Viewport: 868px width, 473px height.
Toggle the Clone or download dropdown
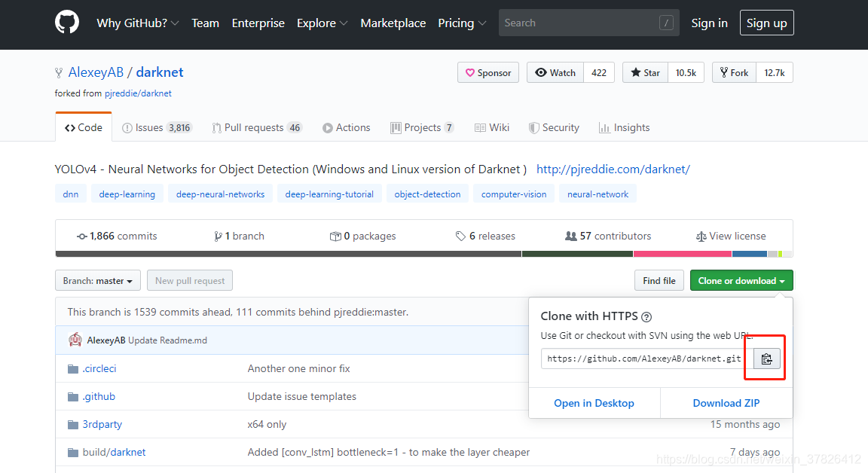click(x=741, y=280)
